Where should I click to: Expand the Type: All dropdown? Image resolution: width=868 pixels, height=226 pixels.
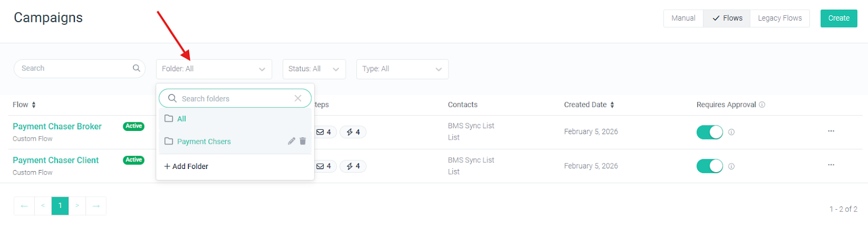pos(403,69)
